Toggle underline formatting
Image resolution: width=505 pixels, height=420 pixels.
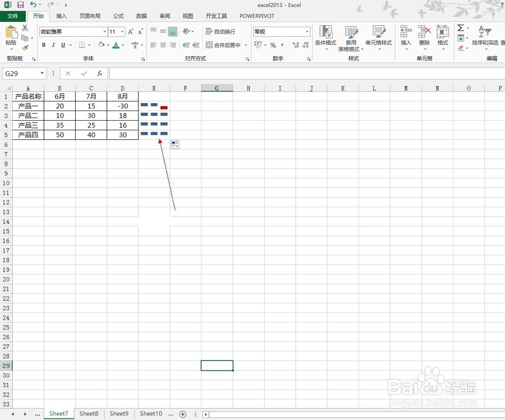tap(63, 45)
